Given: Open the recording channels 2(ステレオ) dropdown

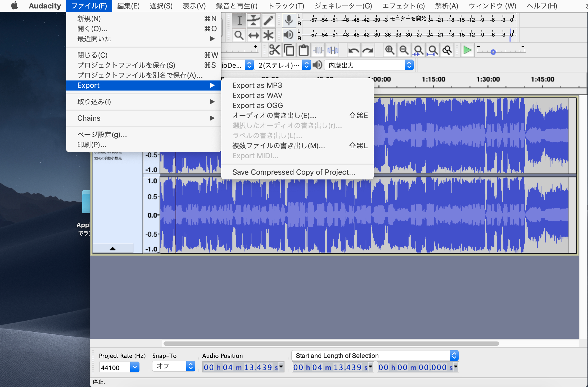Looking at the screenshot, I should tap(283, 65).
